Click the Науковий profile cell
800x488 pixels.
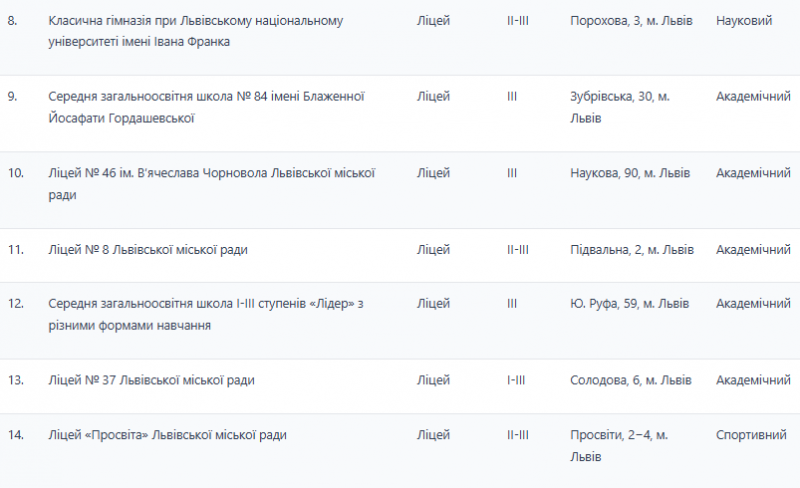pyautogui.click(x=747, y=20)
